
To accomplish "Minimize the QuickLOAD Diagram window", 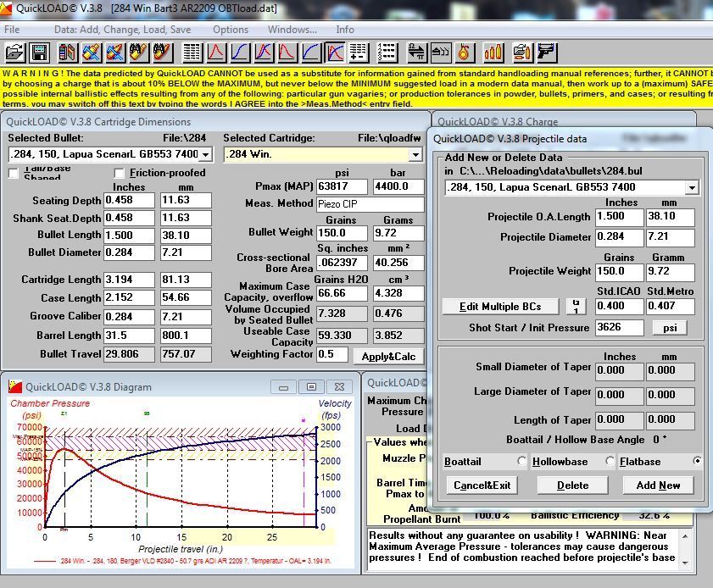I will 283,387.
